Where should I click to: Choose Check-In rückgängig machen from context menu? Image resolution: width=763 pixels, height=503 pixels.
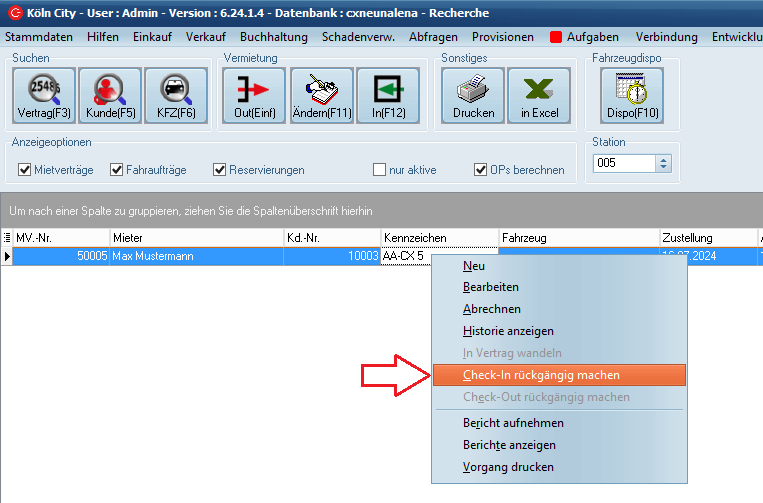[x=541, y=375]
